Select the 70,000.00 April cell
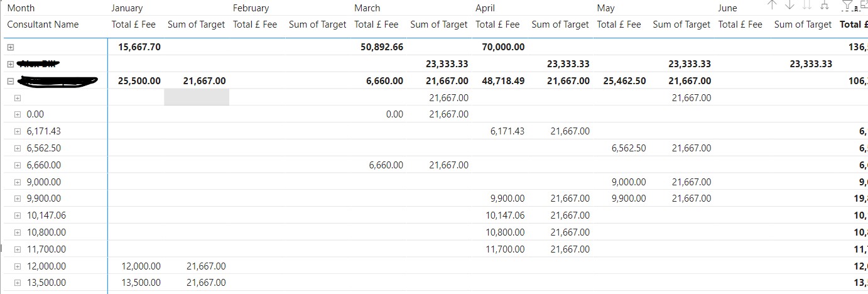 click(503, 47)
